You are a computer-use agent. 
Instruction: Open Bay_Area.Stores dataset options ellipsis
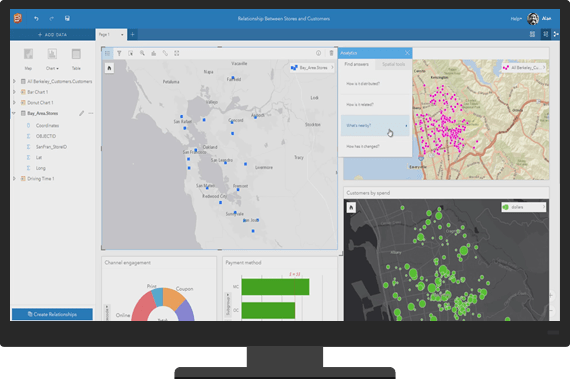pyautogui.click(x=91, y=113)
